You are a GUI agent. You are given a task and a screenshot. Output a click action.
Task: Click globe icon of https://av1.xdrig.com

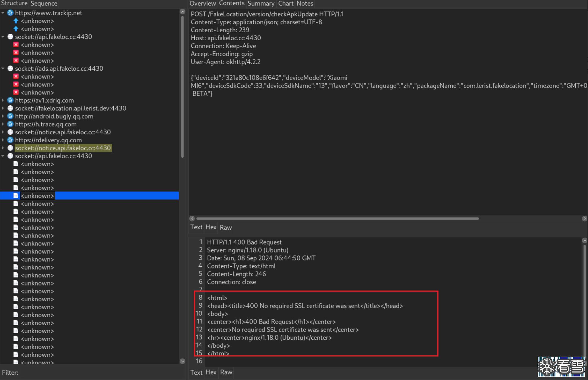pos(10,100)
